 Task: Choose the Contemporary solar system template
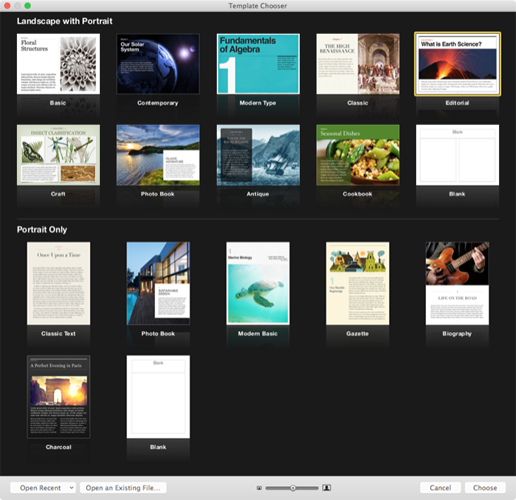(x=158, y=64)
